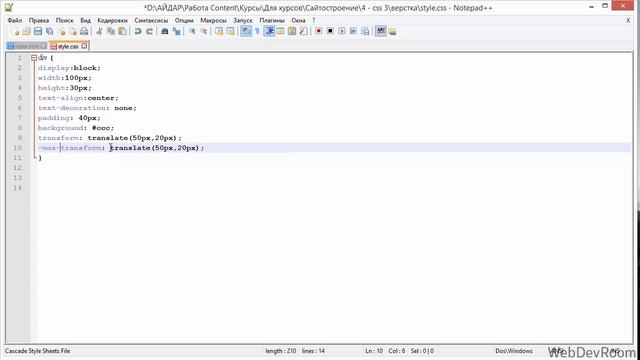Switch to the inactive first document tab

[x=27, y=47]
